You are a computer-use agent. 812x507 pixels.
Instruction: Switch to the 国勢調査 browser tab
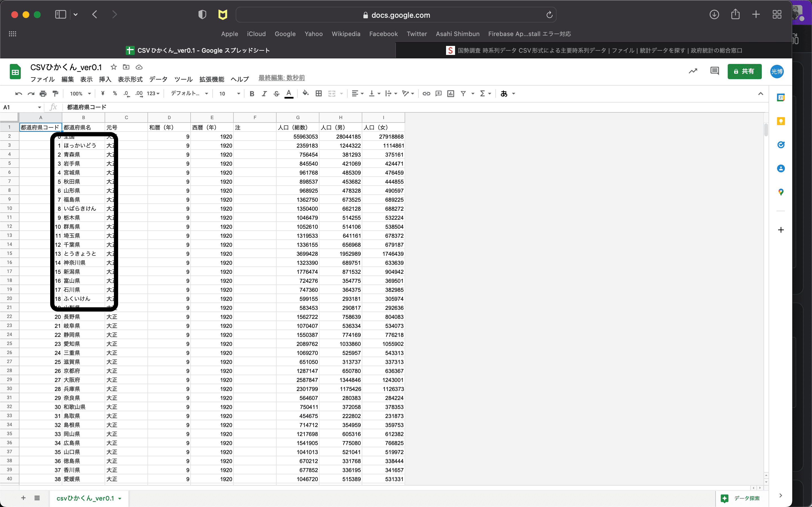pos(594,50)
